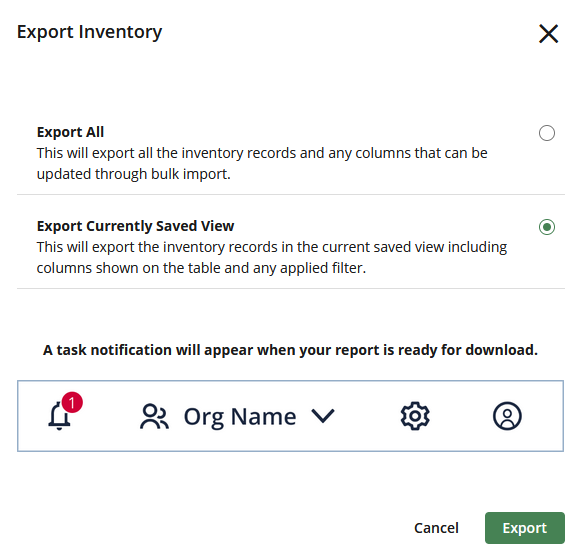Select the Export All radio button

click(547, 133)
